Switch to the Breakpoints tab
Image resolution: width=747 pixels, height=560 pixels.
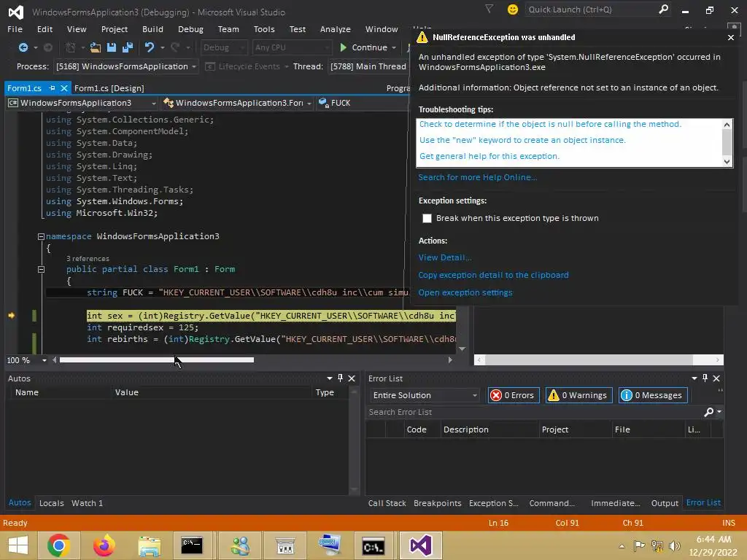click(x=438, y=503)
